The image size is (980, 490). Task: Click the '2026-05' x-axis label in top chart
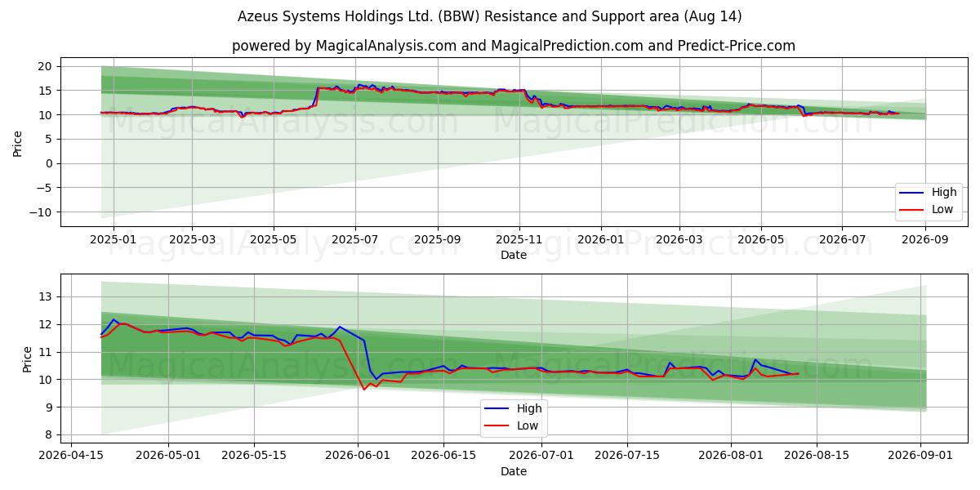[761, 239]
